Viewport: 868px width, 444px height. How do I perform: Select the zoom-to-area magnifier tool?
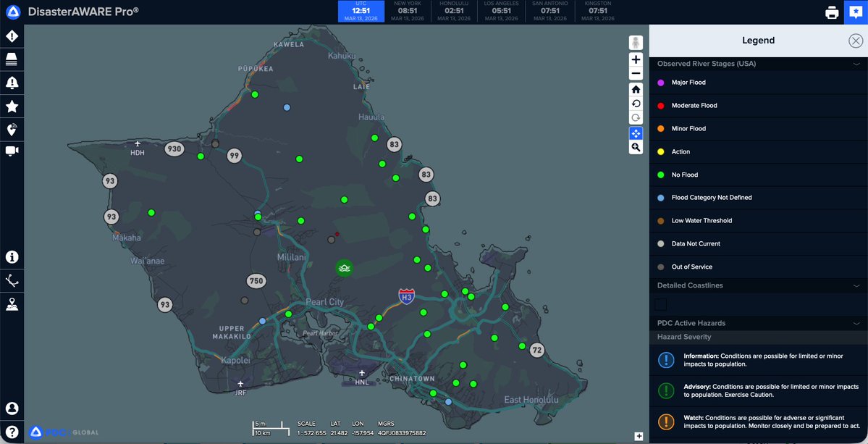point(636,147)
